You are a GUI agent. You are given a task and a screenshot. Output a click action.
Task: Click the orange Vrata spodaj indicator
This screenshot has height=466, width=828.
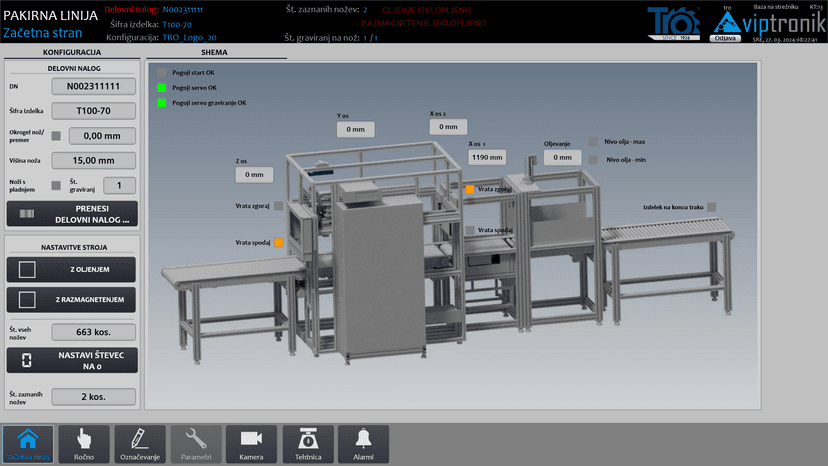[x=279, y=243]
